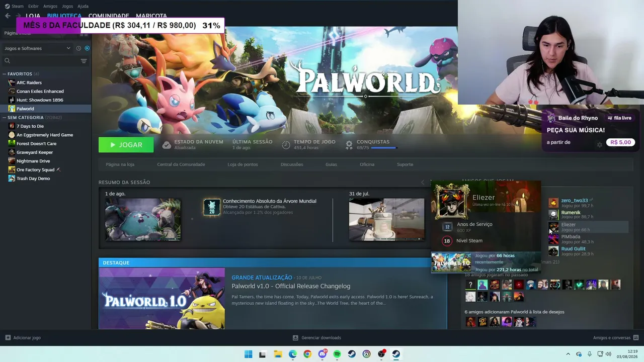
Task: Click the achievements gear icon
Action: (349, 145)
